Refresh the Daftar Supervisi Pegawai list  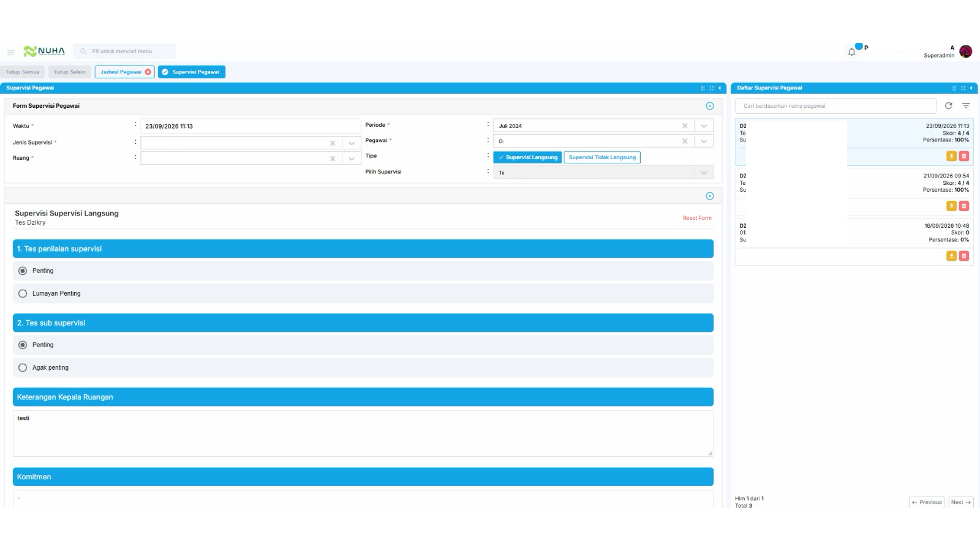pyautogui.click(x=949, y=106)
